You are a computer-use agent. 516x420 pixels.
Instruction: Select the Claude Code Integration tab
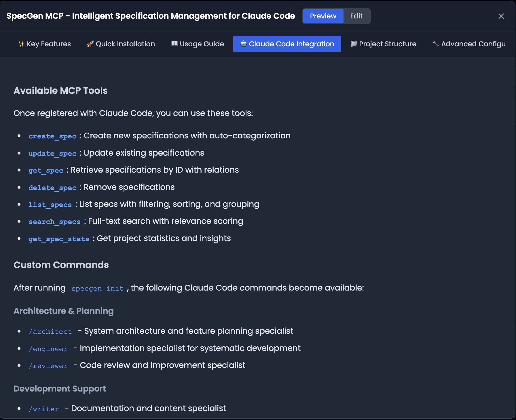pos(287,44)
